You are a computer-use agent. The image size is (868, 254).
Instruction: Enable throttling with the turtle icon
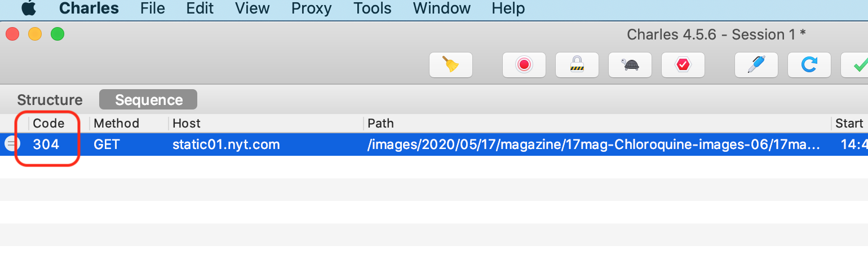(x=630, y=65)
